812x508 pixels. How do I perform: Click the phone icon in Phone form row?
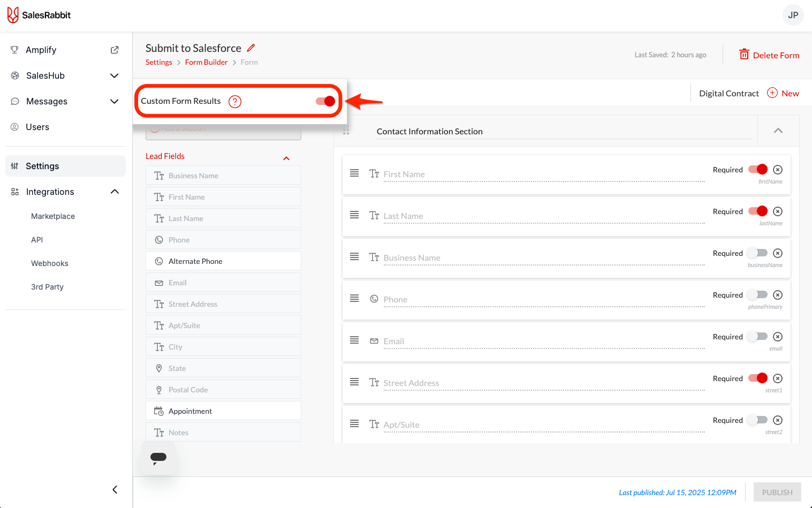[374, 299]
